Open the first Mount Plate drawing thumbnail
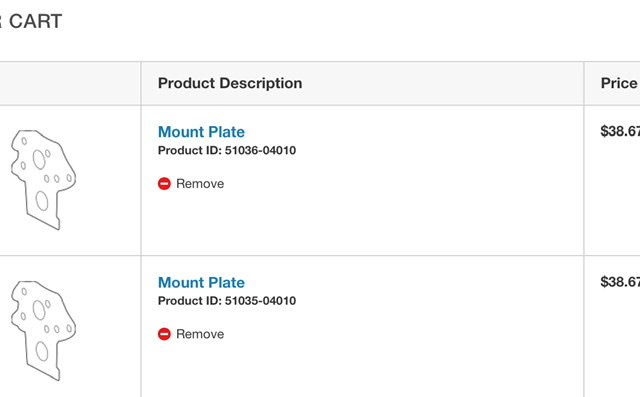The width and height of the screenshot is (640, 397). pyautogui.click(x=43, y=180)
